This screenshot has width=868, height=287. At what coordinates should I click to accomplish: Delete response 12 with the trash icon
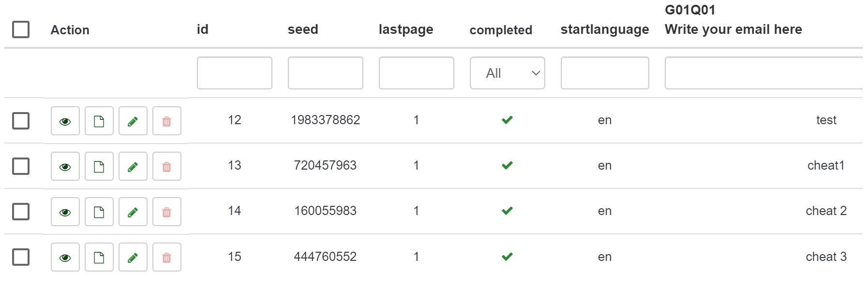pos(167,121)
